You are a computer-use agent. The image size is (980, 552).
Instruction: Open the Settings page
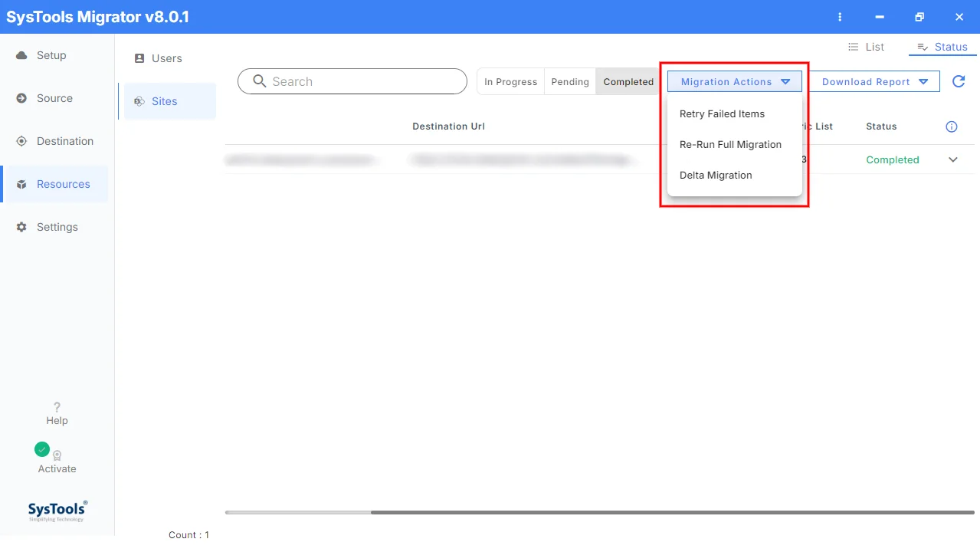coord(57,227)
